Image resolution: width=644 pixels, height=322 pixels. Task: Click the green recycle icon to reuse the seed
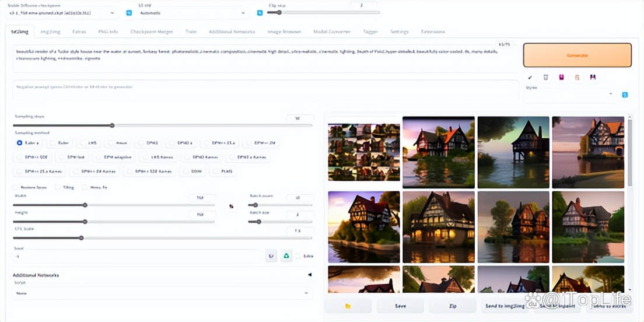coord(286,256)
